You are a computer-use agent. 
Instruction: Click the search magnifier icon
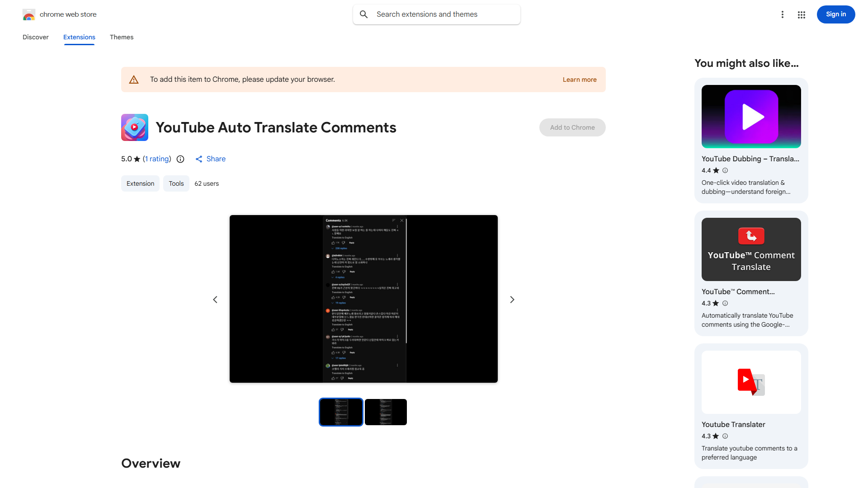pyautogui.click(x=364, y=14)
